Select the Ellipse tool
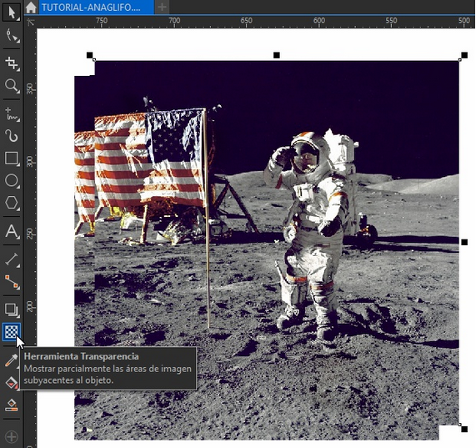The width and height of the screenshot is (476, 448). pyautogui.click(x=12, y=180)
